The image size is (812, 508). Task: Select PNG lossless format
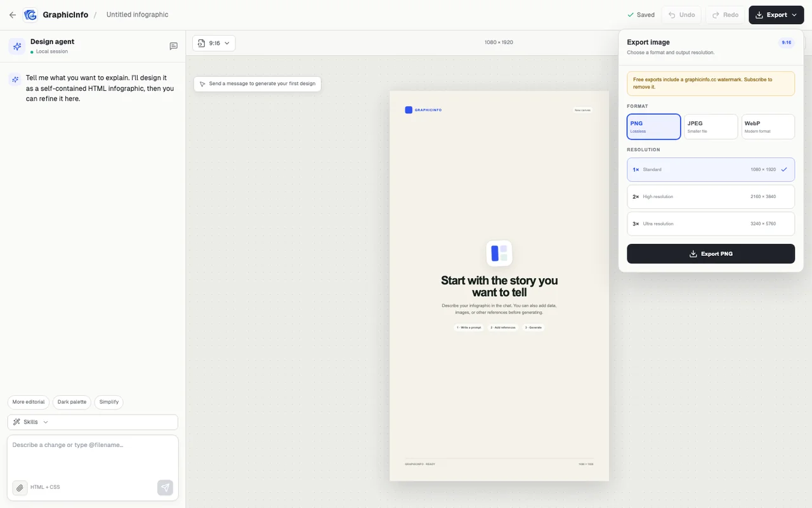tap(653, 126)
